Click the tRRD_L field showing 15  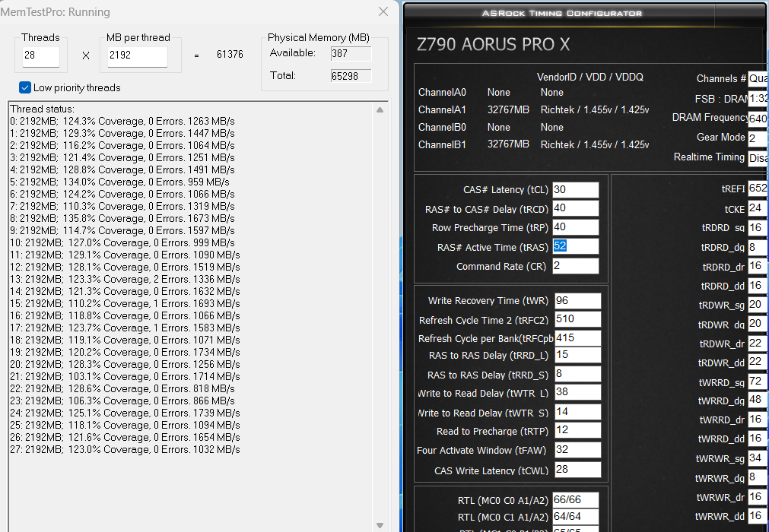click(578, 355)
